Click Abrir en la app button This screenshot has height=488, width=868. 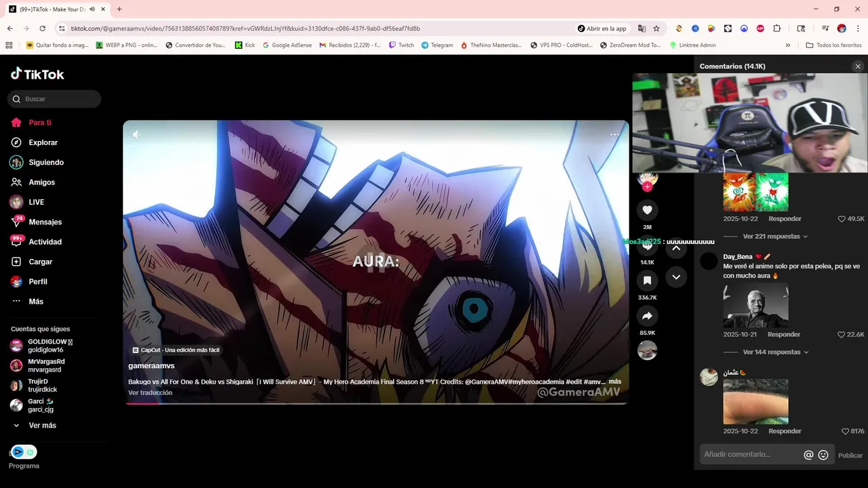pyautogui.click(x=602, y=28)
